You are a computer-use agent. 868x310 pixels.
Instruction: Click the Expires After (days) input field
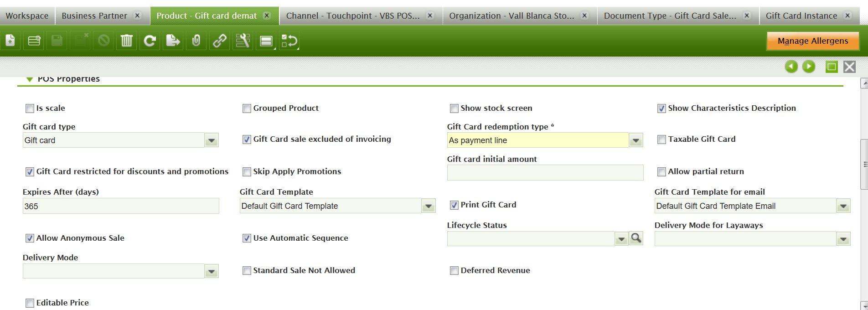click(121, 206)
